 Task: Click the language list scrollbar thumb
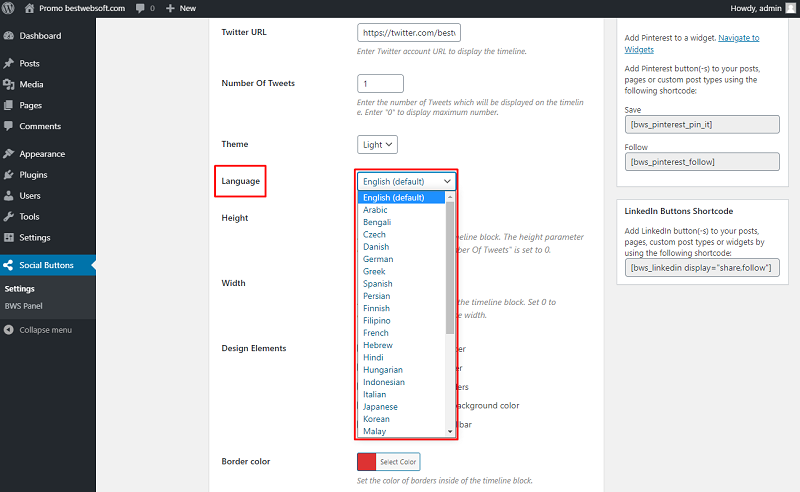[450, 268]
